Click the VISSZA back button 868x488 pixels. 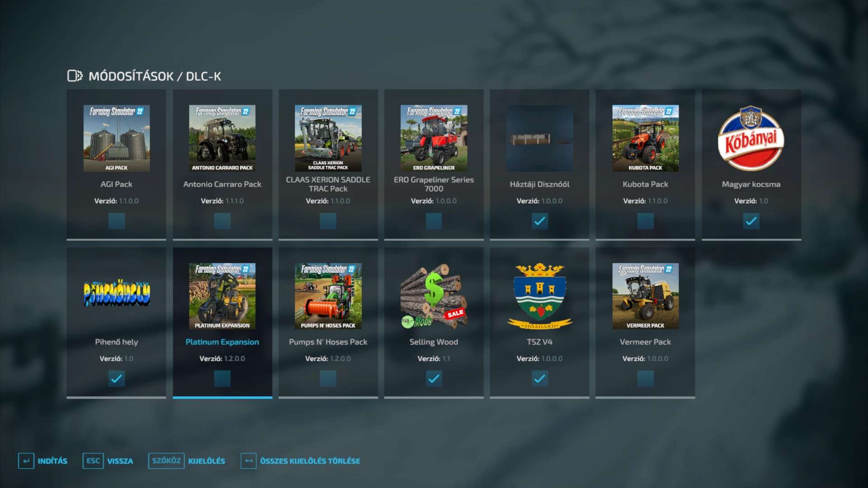[108, 461]
